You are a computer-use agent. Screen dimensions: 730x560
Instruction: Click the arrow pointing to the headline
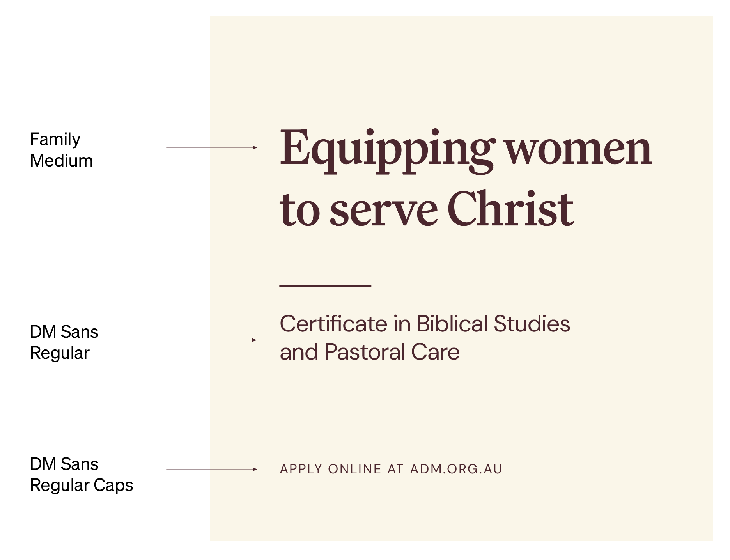pyautogui.click(x=211, y=147)
